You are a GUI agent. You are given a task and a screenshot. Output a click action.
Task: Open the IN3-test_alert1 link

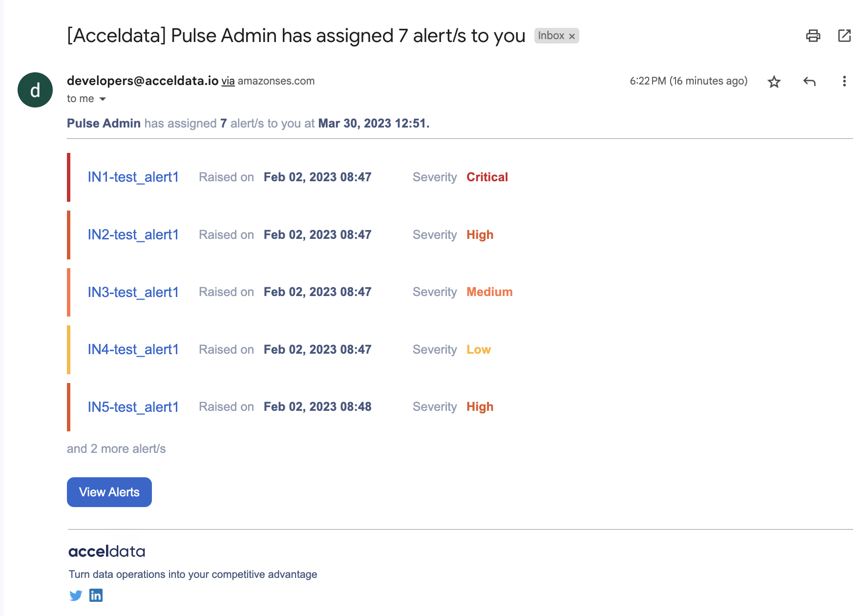pos(133,292)
